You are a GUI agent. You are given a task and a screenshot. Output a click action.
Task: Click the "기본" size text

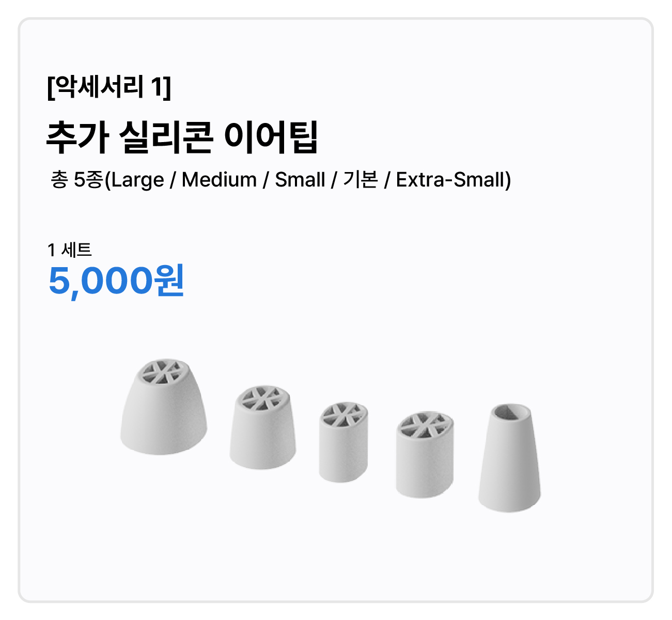pos(360,180)
